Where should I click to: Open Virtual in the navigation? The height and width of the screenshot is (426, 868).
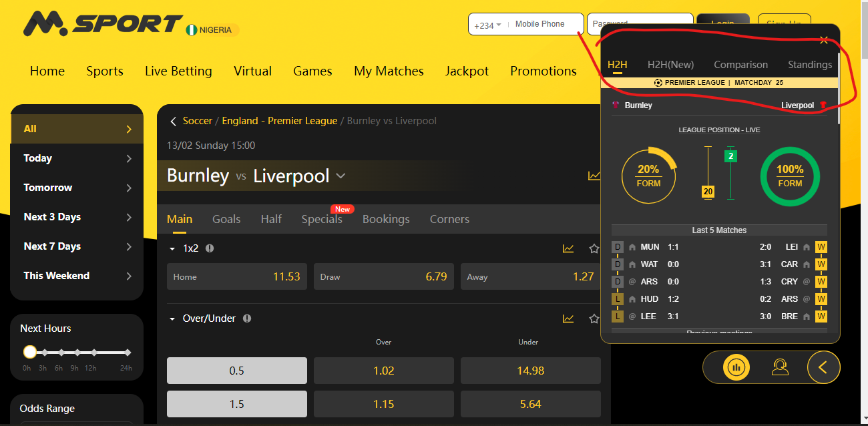[x=252, y=71]
